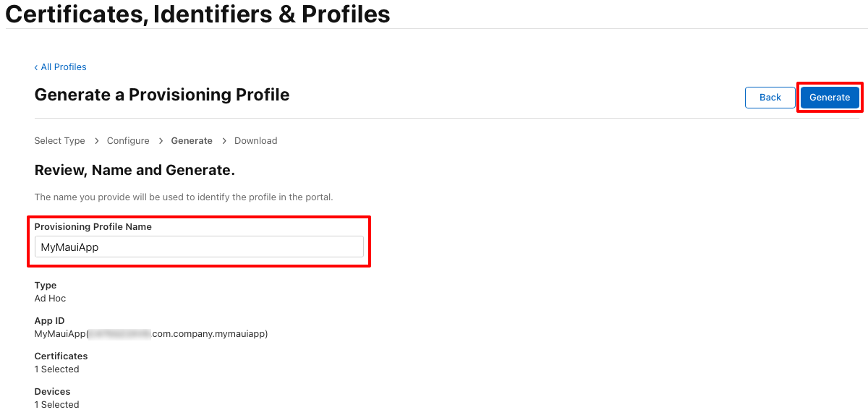Click the Certificates, Identifiers & Profiles heading
The image size is (868, 415).
point(197,13)
